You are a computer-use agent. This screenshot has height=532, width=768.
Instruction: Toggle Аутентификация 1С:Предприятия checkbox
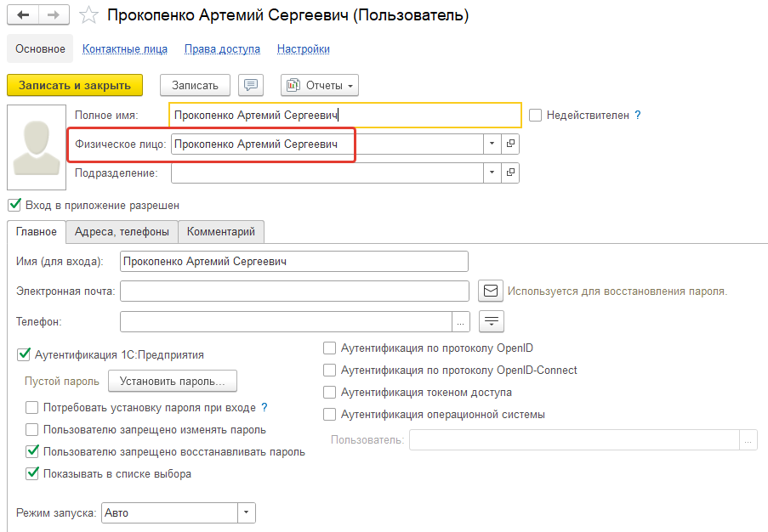24,354
